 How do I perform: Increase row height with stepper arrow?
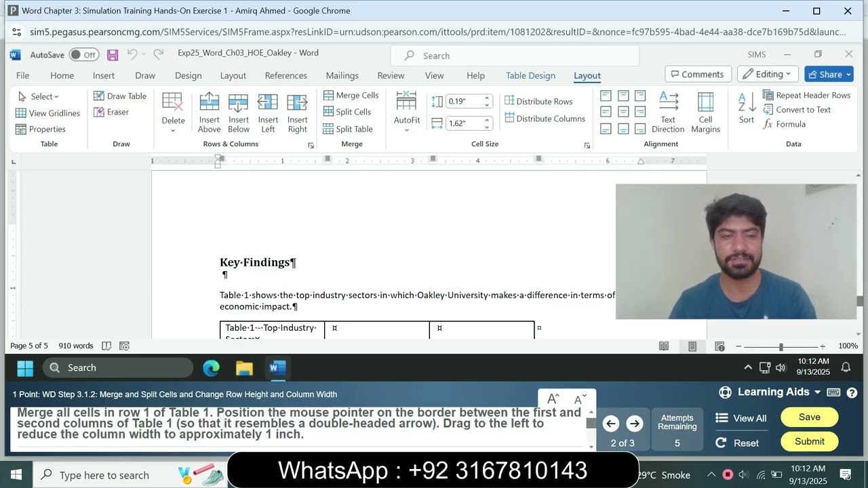pyautogui.click(x=487, y=98)
